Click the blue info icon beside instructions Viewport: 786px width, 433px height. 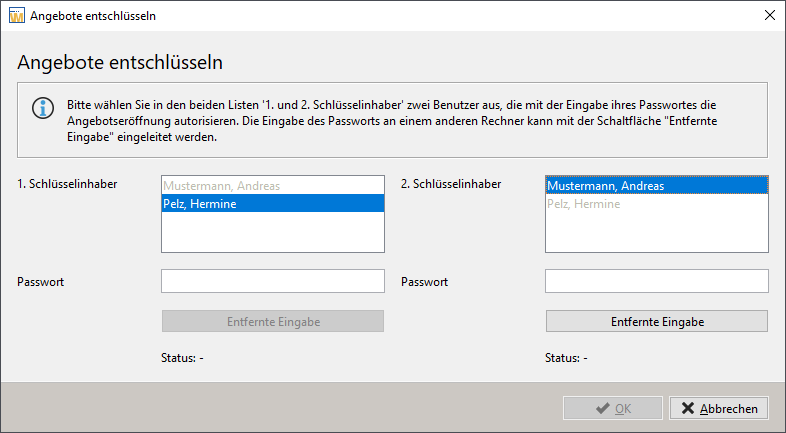point(43,108)
